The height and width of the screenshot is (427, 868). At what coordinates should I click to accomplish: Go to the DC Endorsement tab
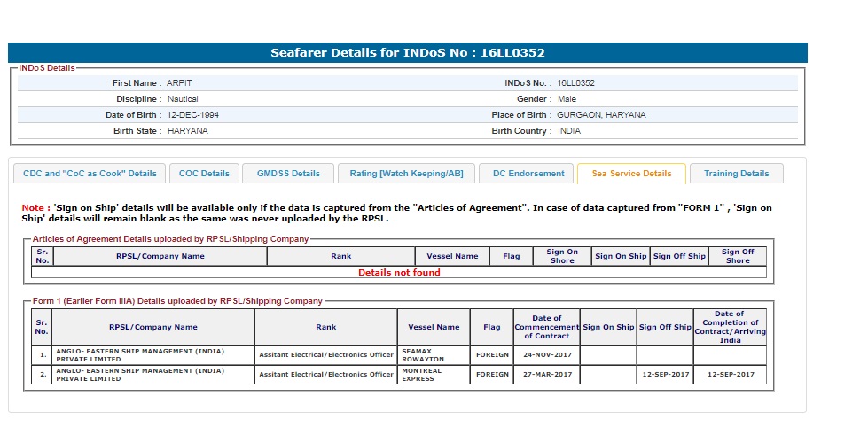528,174
